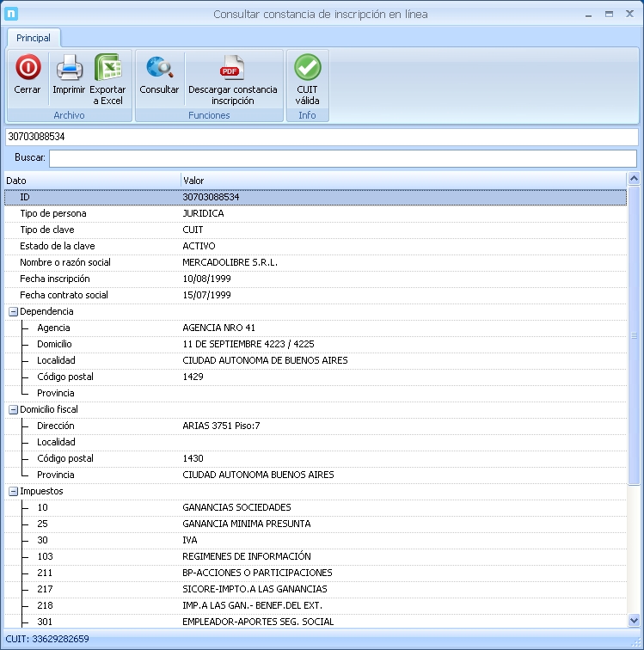This screenshot has width=644, height=650.
Task: Collapse the Impuestos tree group
Action: tap(13, 492)
